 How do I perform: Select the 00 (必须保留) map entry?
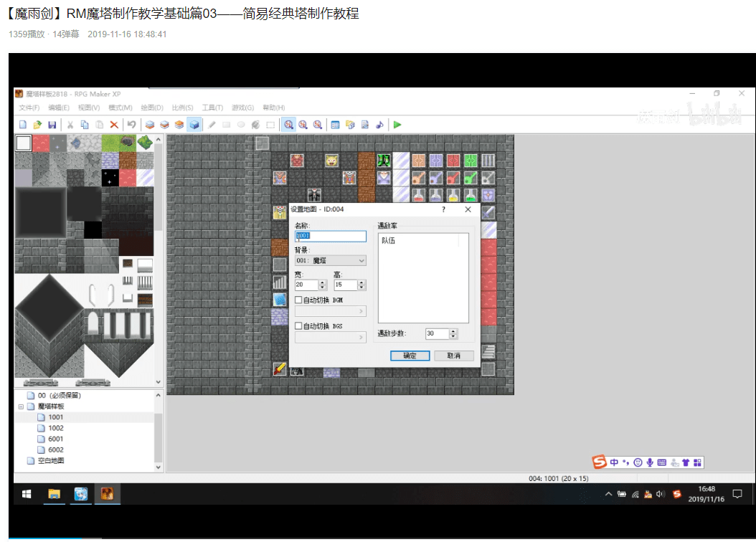click(59, 396)
